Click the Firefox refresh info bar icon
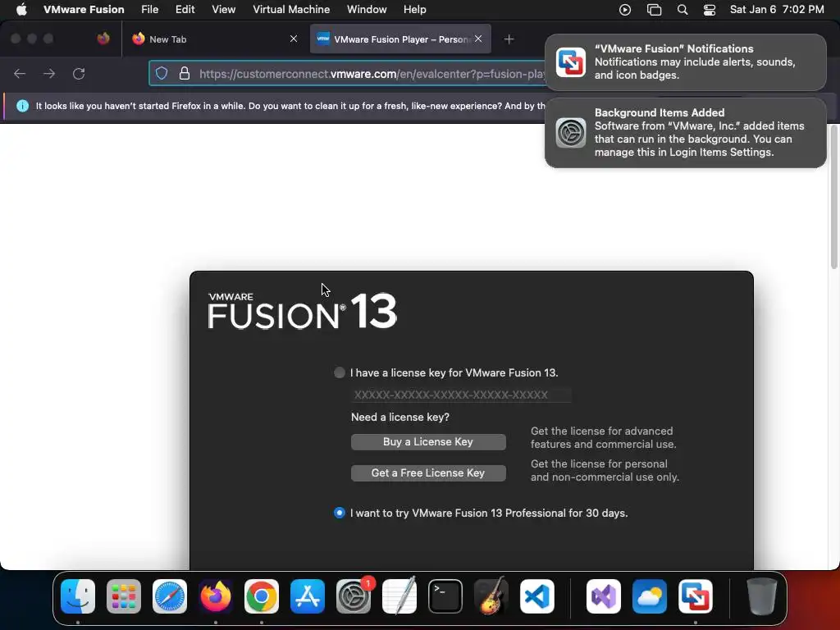 (22, 106)
